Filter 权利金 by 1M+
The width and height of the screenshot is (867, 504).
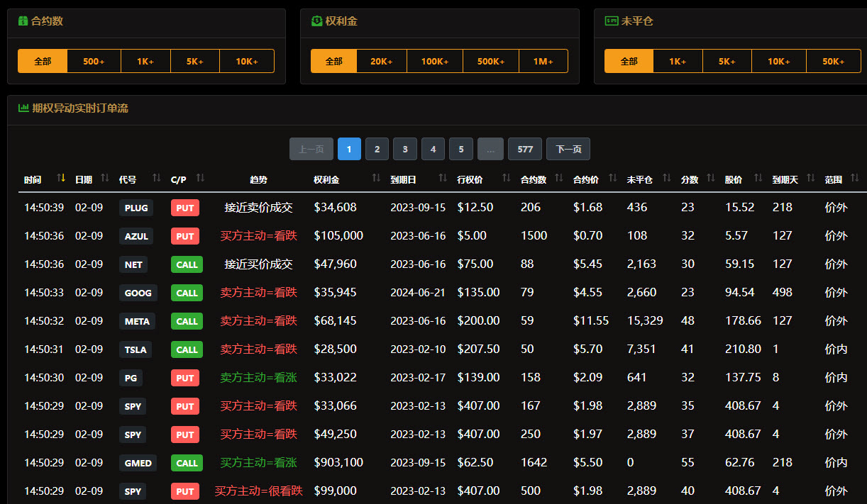[543, 61]
